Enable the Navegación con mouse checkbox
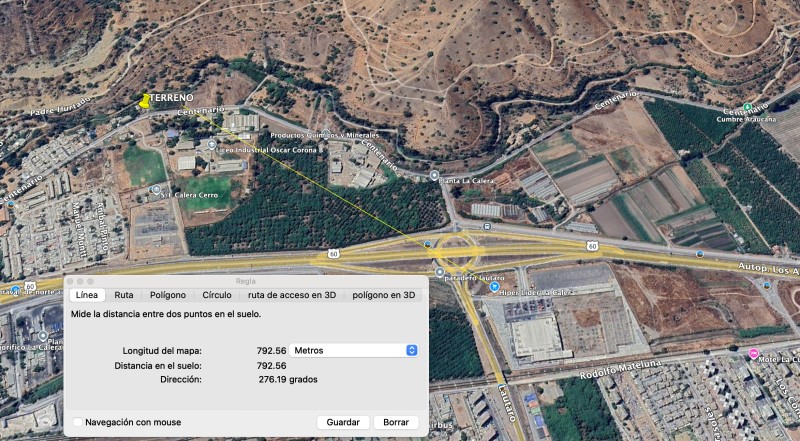This screenshot has width=800, height=441. (x=78, y=422)
